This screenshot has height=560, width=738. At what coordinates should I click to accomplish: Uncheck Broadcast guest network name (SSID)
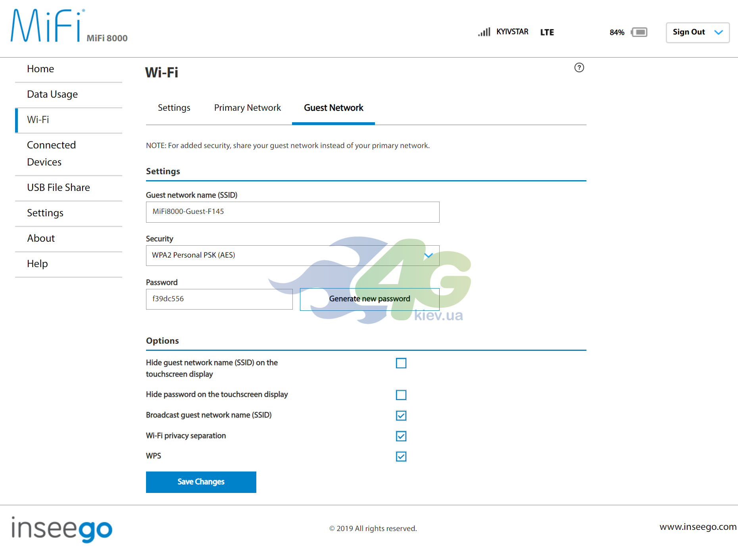coord(401,416)
